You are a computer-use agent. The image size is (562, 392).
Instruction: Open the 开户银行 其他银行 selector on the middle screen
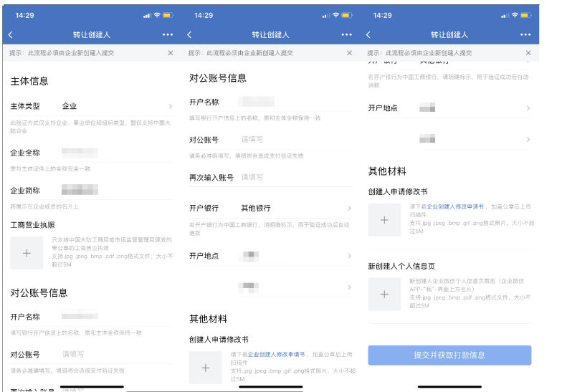pyautogui.click(x=271, y=209)
